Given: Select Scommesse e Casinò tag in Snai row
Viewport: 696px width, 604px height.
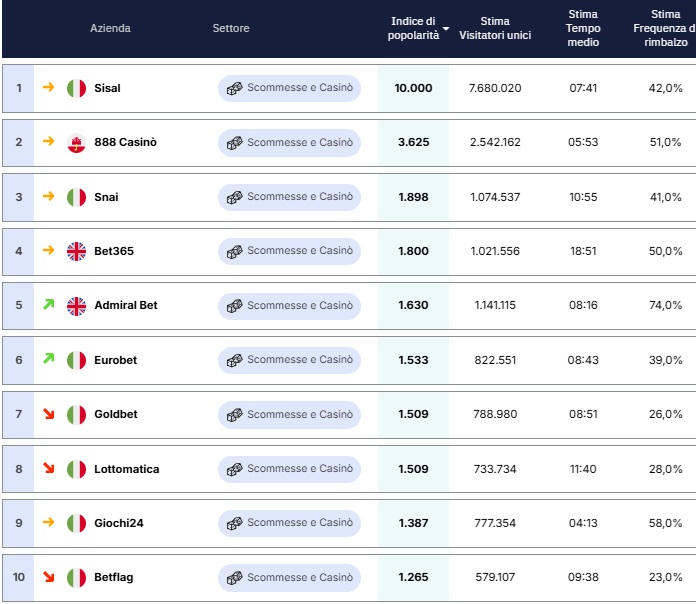Looking at the screenshot, I should click(x=289, y=197).
